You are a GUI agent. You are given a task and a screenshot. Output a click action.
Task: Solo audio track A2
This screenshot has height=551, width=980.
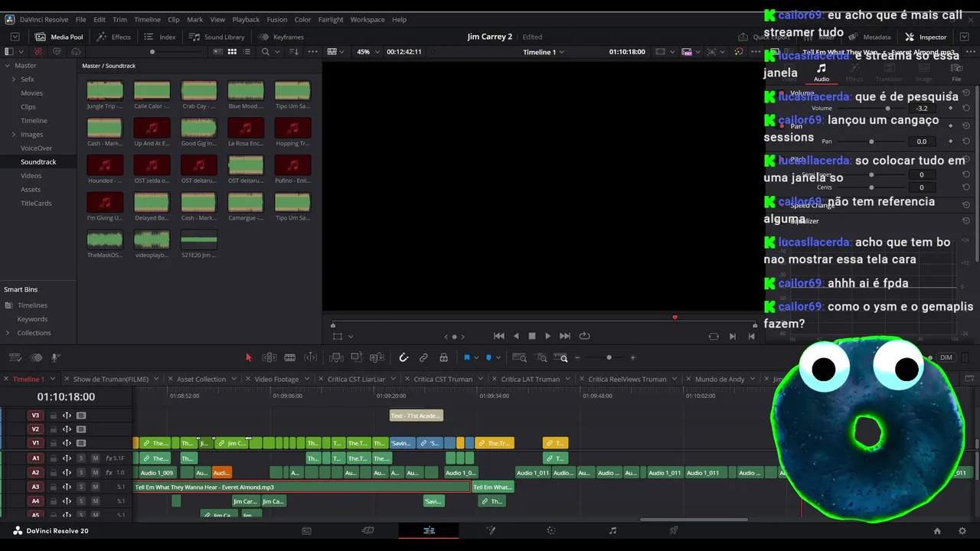coord(80,472)
